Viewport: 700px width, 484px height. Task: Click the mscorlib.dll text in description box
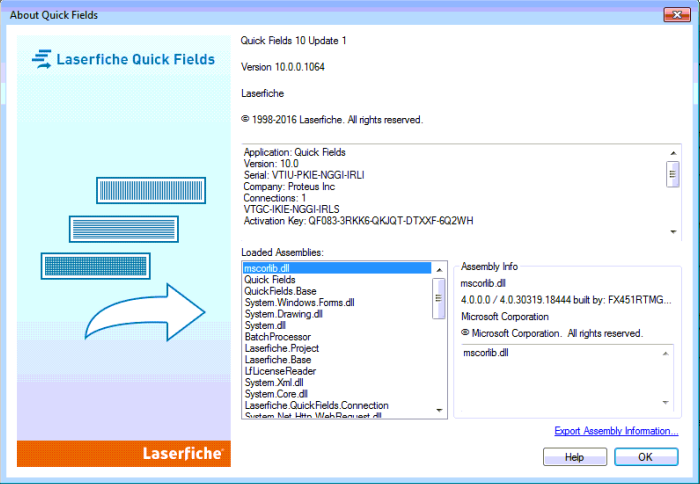[486, 353]
